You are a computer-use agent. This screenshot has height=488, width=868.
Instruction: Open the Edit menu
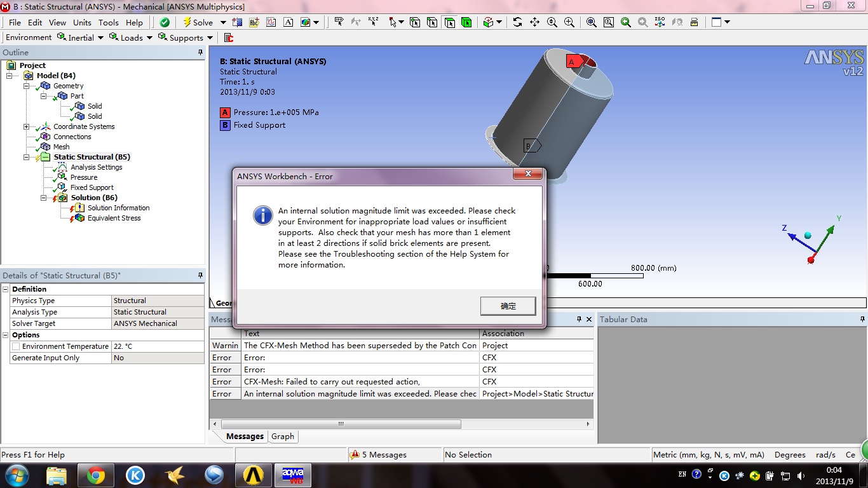pyautogui.click(x=35, y=22)
